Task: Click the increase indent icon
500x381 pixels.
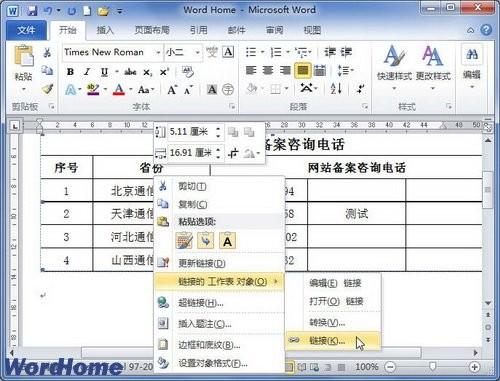Action: (346, 52)
